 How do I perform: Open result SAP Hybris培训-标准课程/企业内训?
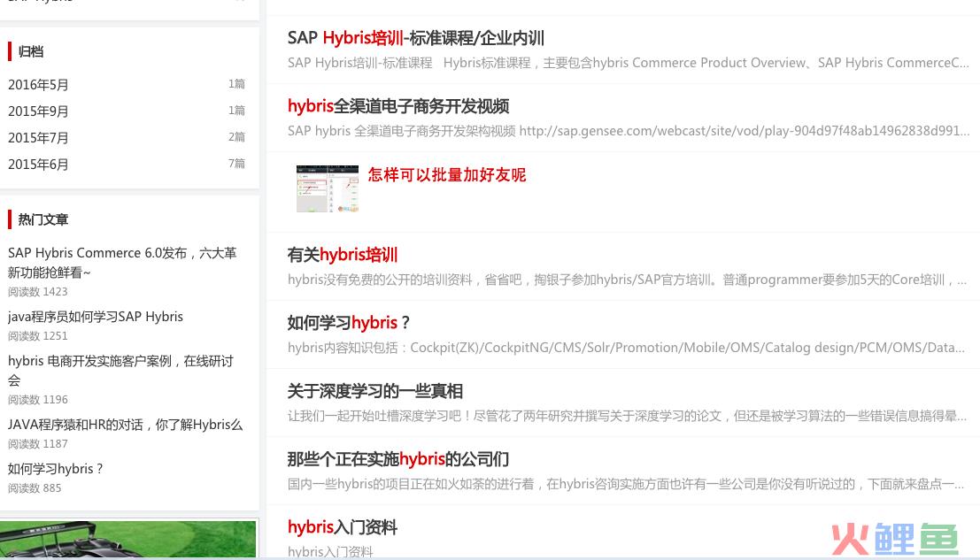pyautogui.click(x=415, y=38)
